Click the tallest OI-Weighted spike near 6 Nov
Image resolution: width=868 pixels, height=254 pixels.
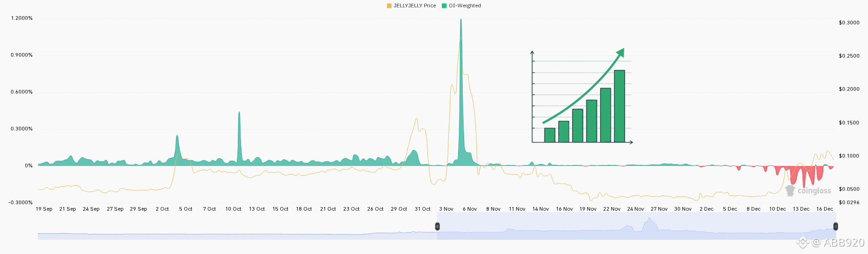pyautogui.click(x=461, y=92)
